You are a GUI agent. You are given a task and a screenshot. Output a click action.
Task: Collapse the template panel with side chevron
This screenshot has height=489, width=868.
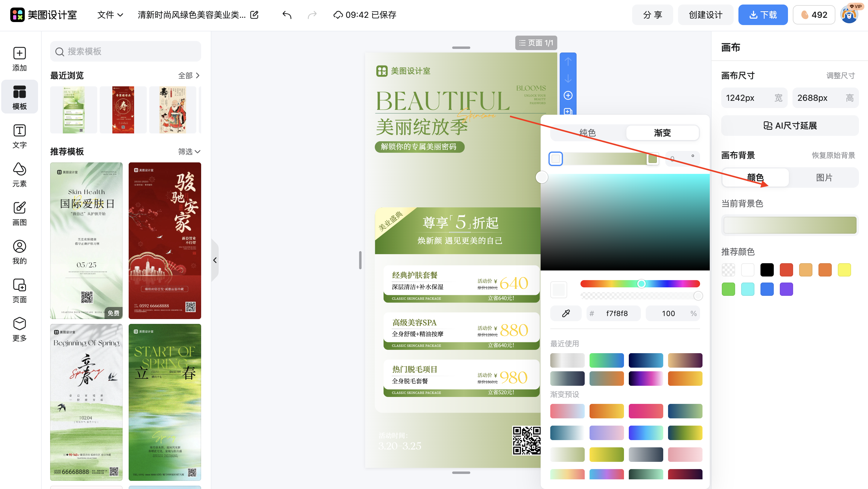click(215, 260)
